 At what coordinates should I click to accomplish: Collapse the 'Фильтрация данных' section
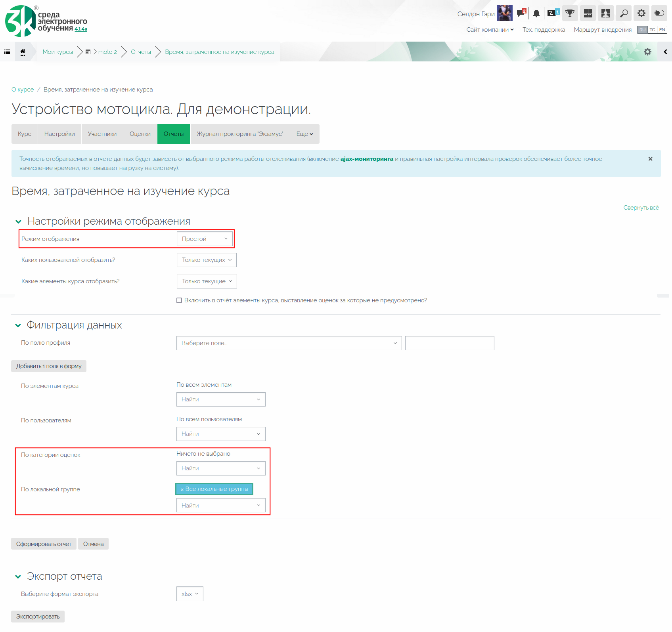click(x=18, y=325)
